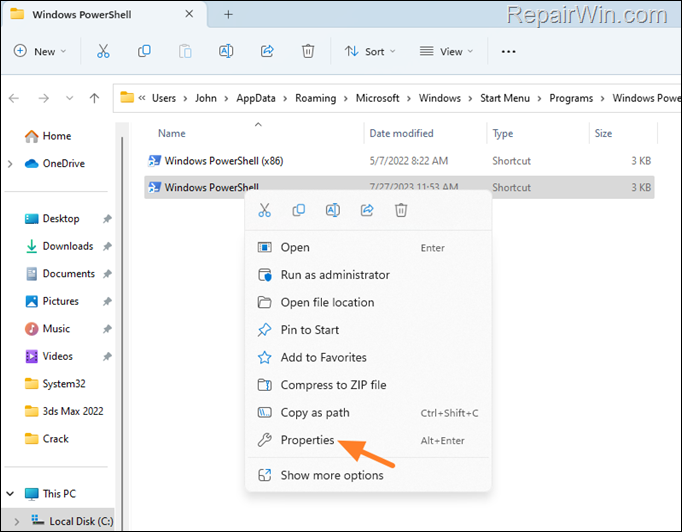682x532 pixels.
Task: Click the Delete trash icon in the top toolbar
Action: [308, 51]
